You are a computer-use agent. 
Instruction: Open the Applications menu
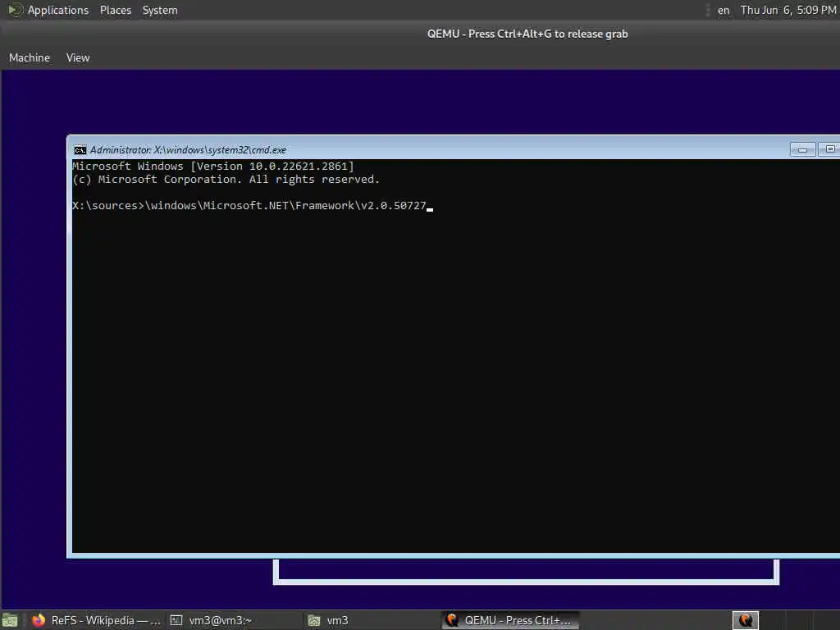(58, 10)
